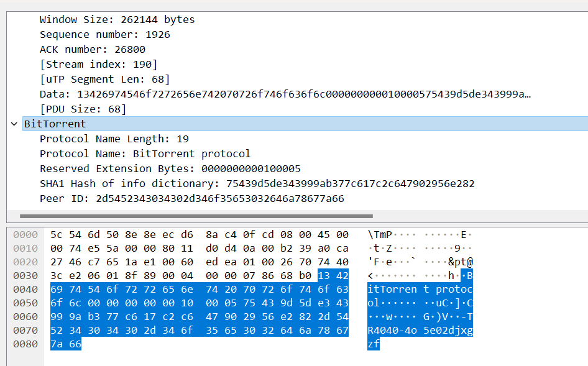Select the Reserved Extension Bytes field

170,169
